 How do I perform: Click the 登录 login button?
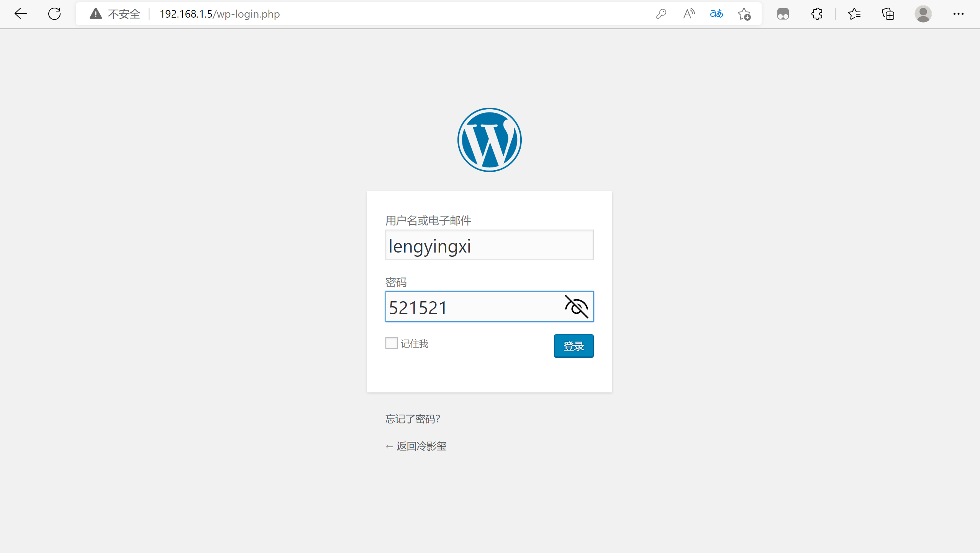click(x=574, y=346)
